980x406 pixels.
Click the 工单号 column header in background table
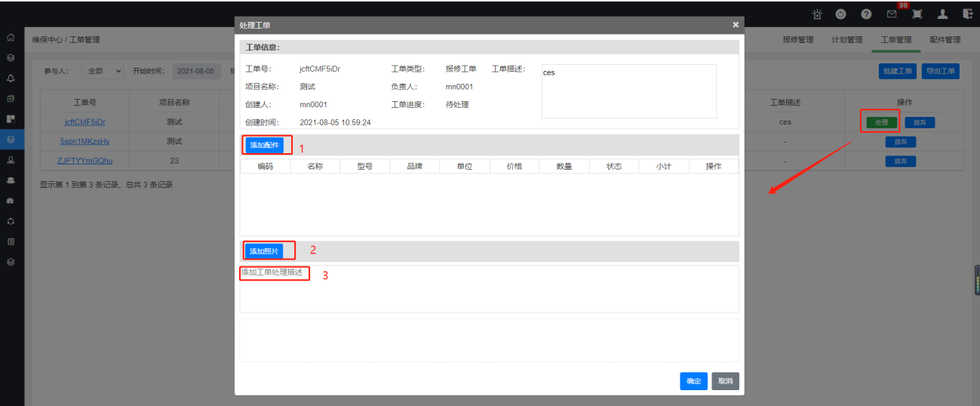[84, 102]
